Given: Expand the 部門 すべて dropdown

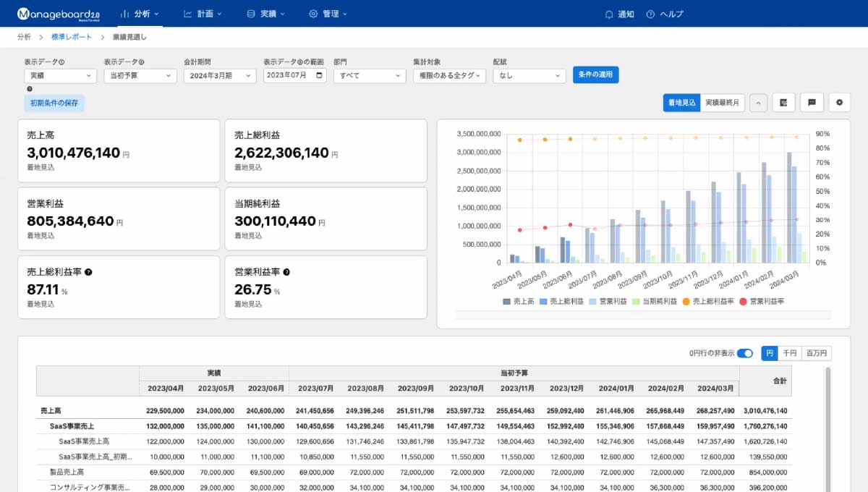Looking at the screenshot, I should click(369, 75).
